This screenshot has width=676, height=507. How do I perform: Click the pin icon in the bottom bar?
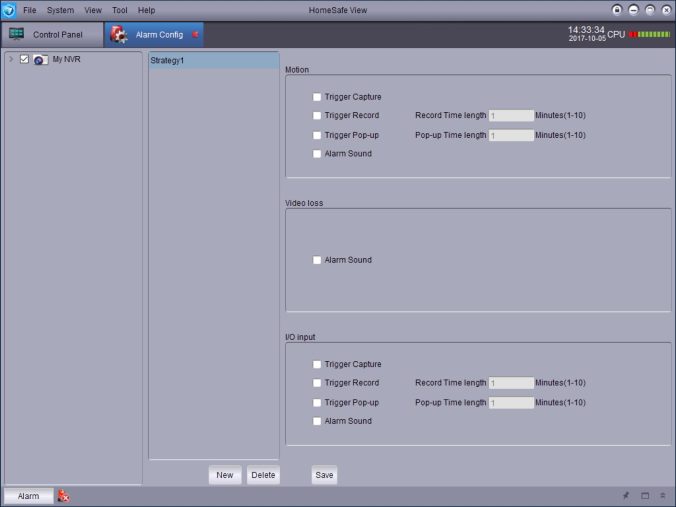[x=626, y=496]
